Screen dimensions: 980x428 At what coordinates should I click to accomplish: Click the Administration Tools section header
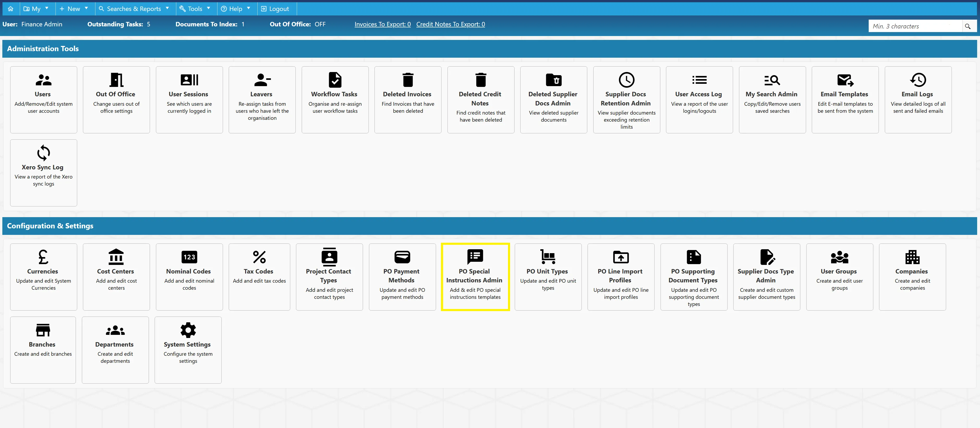pyautogui.click(x=490, y=49)
